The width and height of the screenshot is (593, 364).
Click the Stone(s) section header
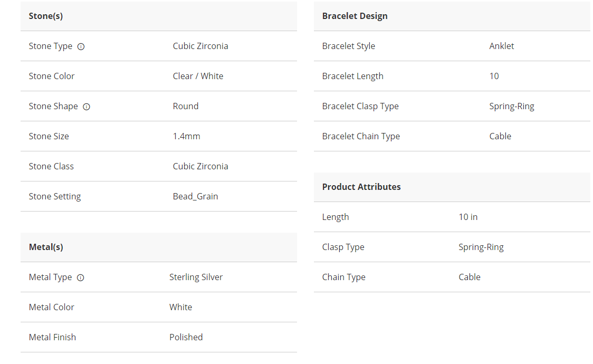coord(46,16)
